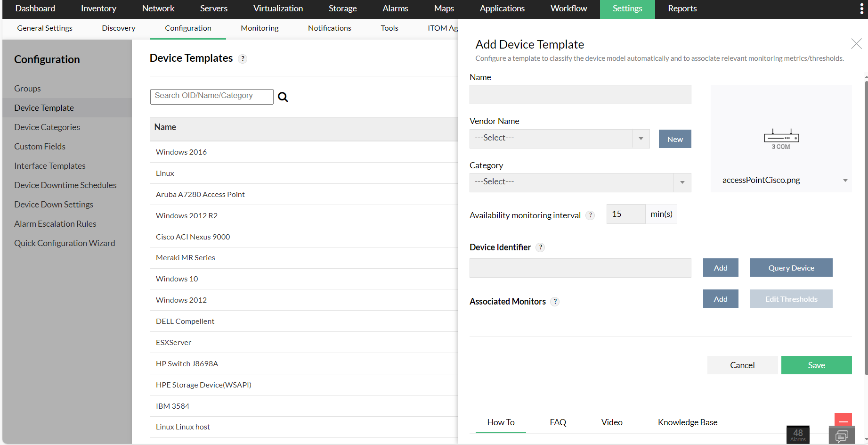The image size is (868, 445).
Task: Click inside the Name input field
Action: (x=580, y=94)
